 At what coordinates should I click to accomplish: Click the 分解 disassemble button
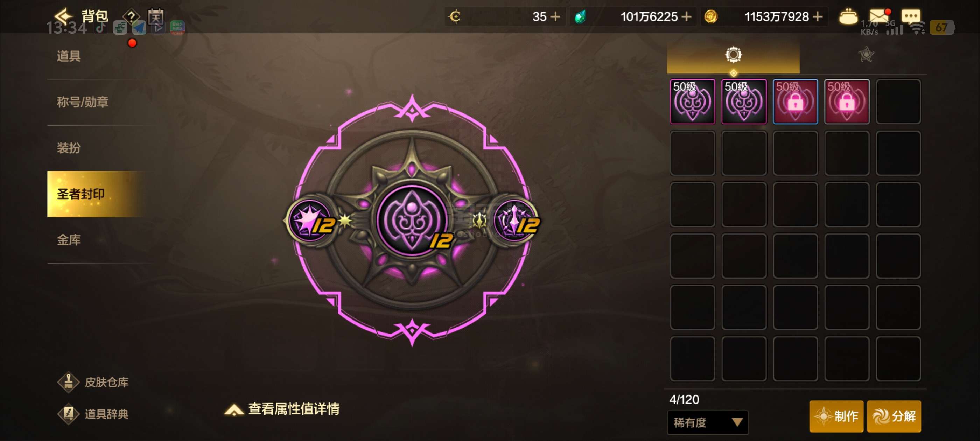coord(894,416)
